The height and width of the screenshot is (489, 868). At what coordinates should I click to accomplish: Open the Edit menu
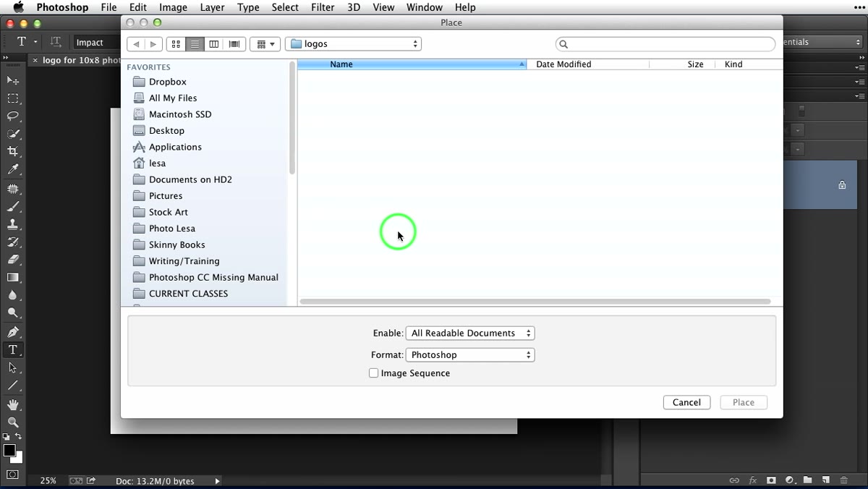[x=138, y=7]
